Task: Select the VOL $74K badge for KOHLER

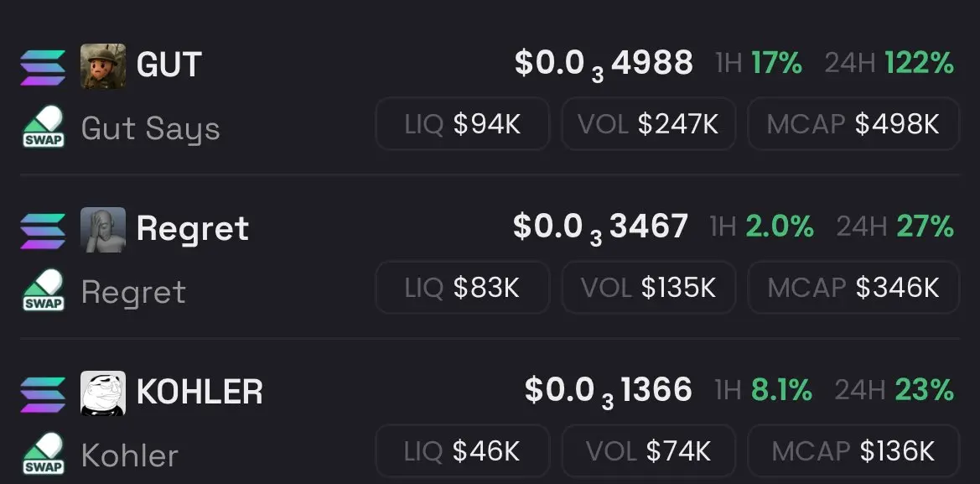Action: (648, 450)
